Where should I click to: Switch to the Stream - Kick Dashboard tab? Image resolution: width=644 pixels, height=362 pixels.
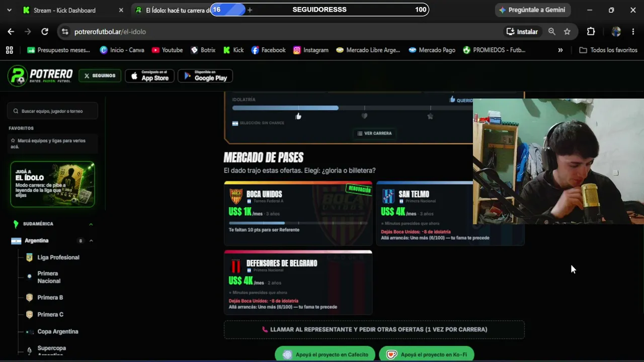point(64,10)
